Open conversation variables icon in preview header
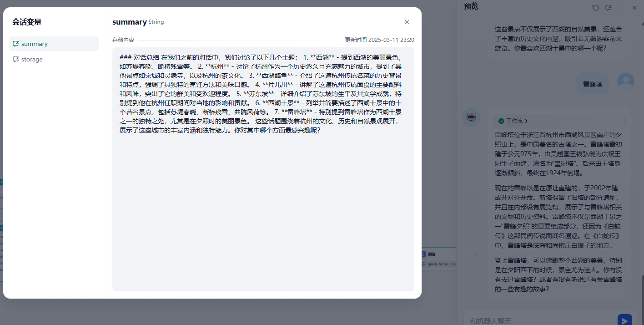 (x=609, y=8)
